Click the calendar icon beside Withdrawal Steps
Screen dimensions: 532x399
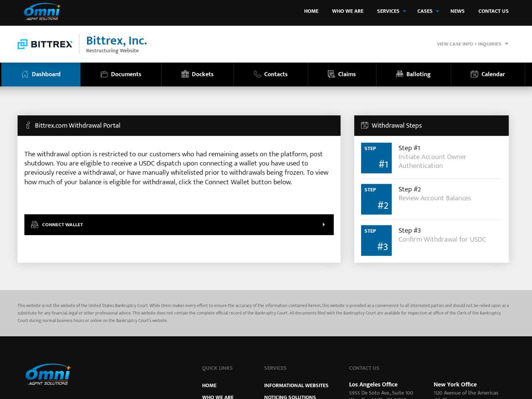[365, 125]
